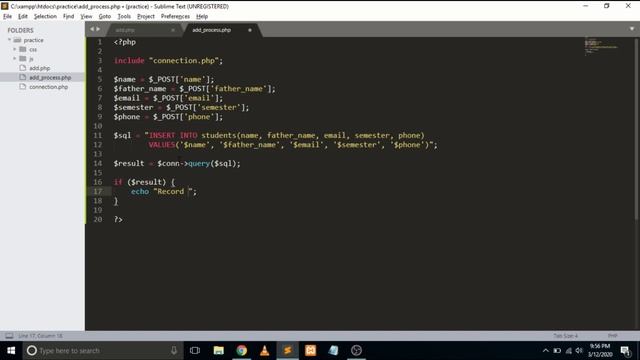
Task: Click line number 20 in gutter
Action: pos(98,219)
